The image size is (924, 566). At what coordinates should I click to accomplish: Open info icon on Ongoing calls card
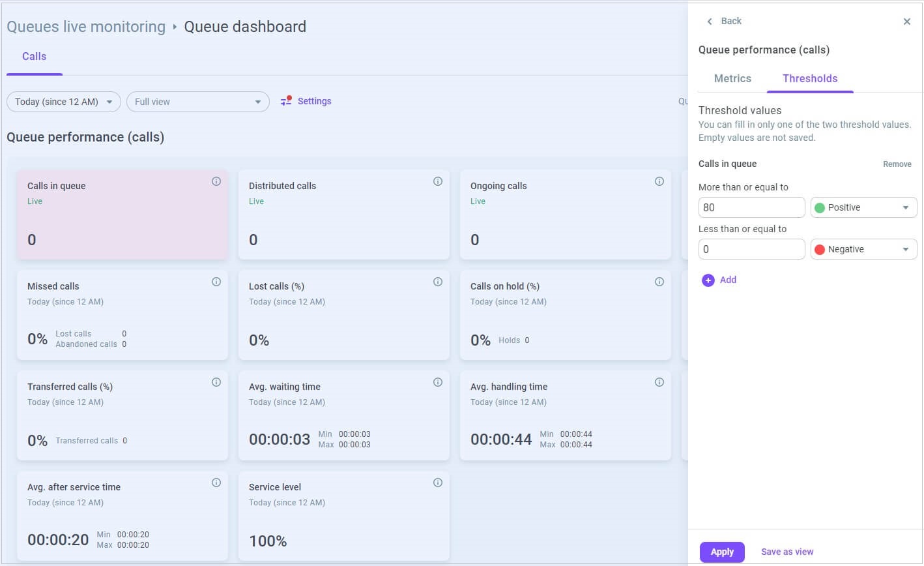click(x=659, y=181)
